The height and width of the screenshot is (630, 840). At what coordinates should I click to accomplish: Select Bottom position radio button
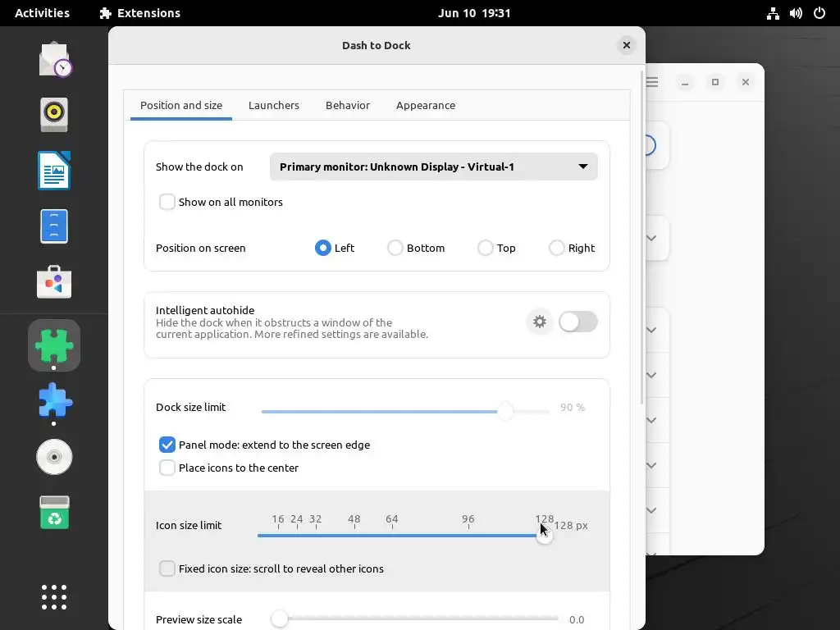point(395,248)
